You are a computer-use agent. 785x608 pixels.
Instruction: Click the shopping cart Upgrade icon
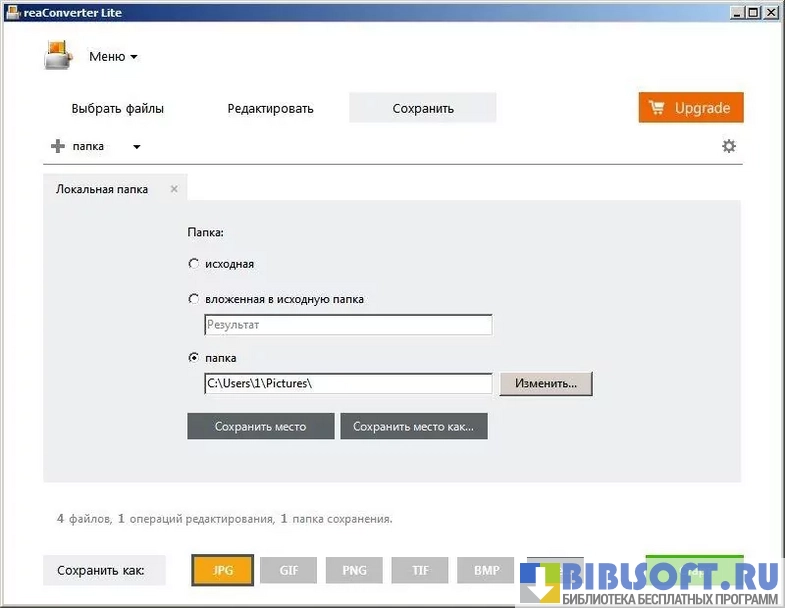(x=657, y=108)
